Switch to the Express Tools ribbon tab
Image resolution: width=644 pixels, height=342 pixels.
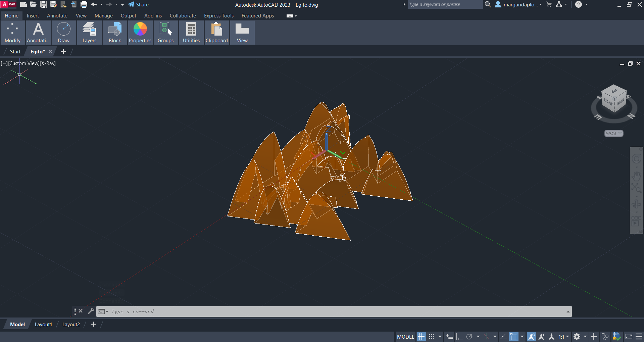(218, 16)
